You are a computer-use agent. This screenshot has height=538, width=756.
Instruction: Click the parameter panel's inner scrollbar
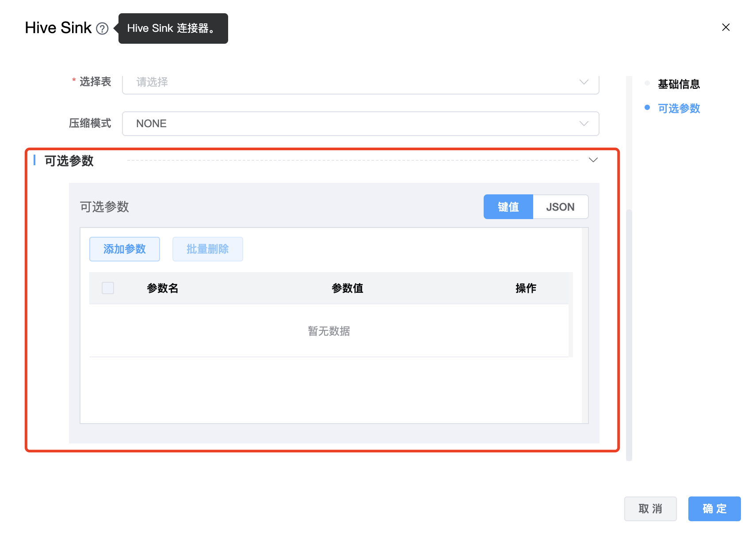point(585,326)
